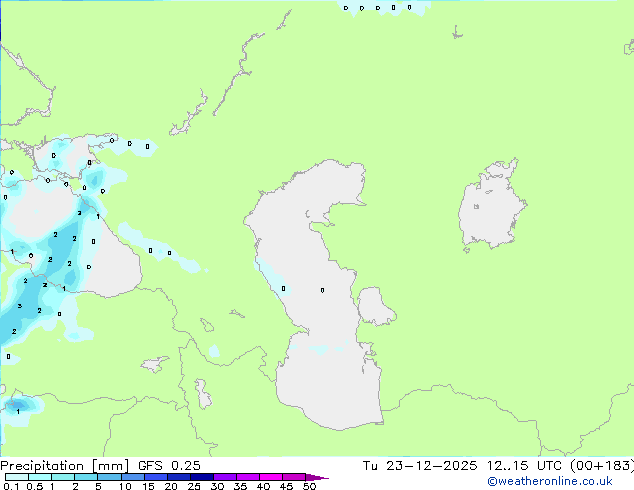Image resolution: width=634 pixels, height=490 pixels.
Task: Click the legend swatch between 5 and 10
Action: pos(109,477)
